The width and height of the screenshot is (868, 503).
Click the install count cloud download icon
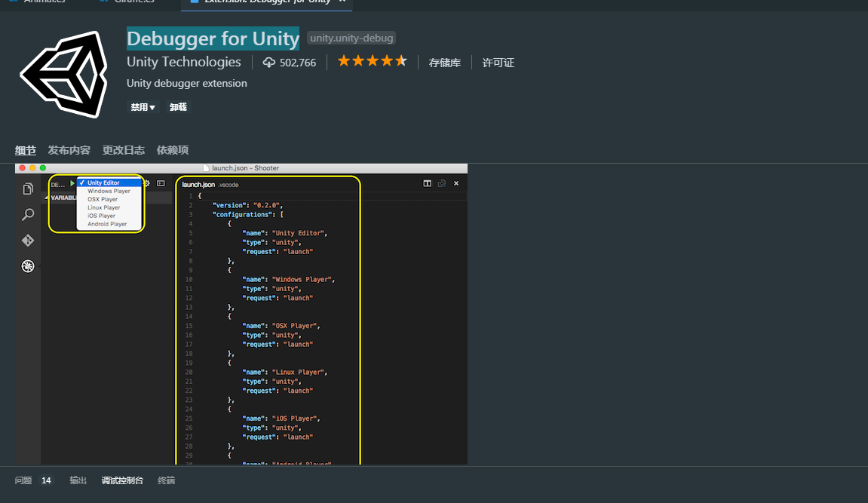pyautogui.click(x=269, y=63)
